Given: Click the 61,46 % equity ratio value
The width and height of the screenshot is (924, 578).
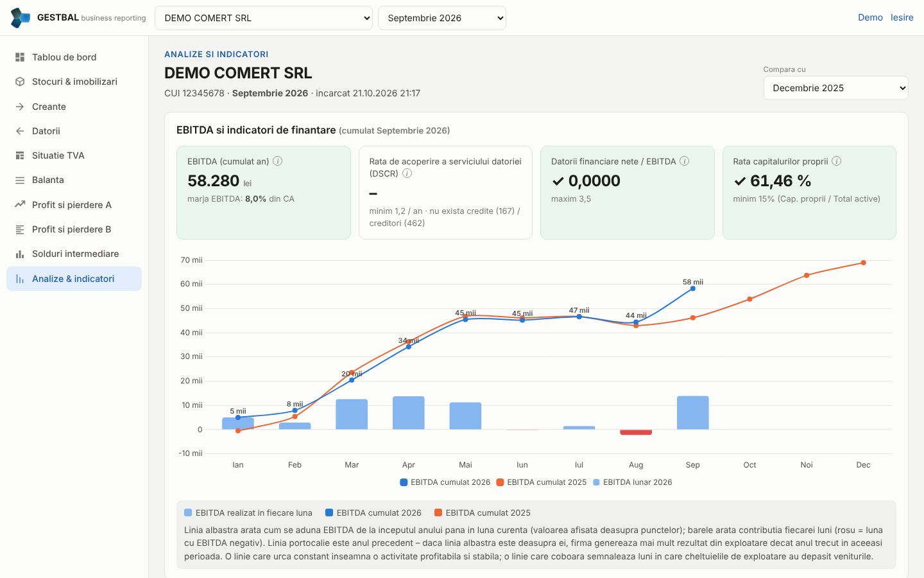Looking at the screenshot, I should pos(780,181).
